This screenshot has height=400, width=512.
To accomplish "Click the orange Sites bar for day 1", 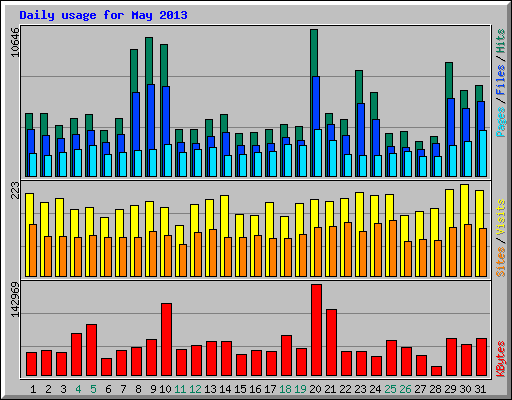I will [x=33, y=250].
